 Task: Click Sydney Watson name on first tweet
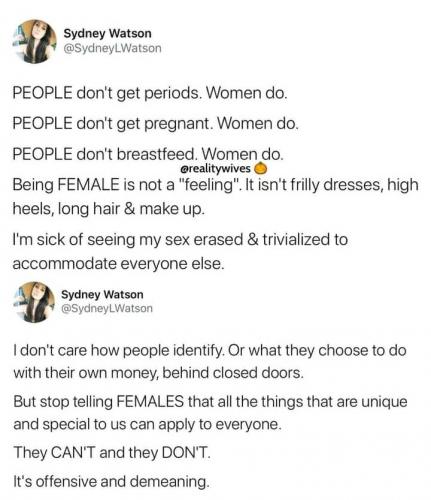pyautogui.click(x=107, y=33)
